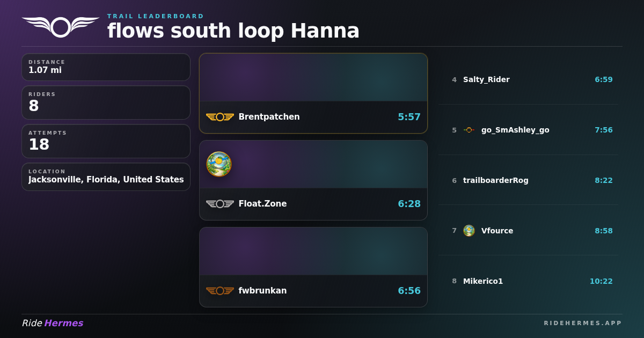Viewport: 644px width, 338px height.
Task: Open the trailboarderRog leaderboard row
Action: coord(528,180)
